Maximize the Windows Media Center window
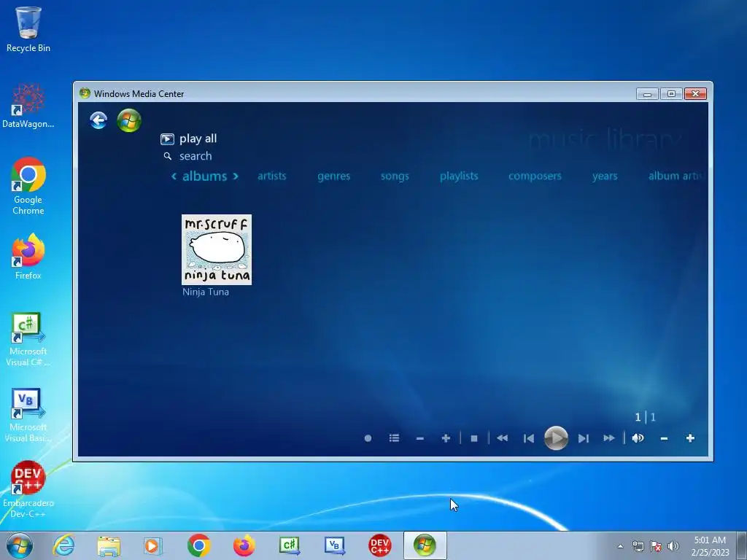This screenshot has height=560, width=747. (671, 94)
